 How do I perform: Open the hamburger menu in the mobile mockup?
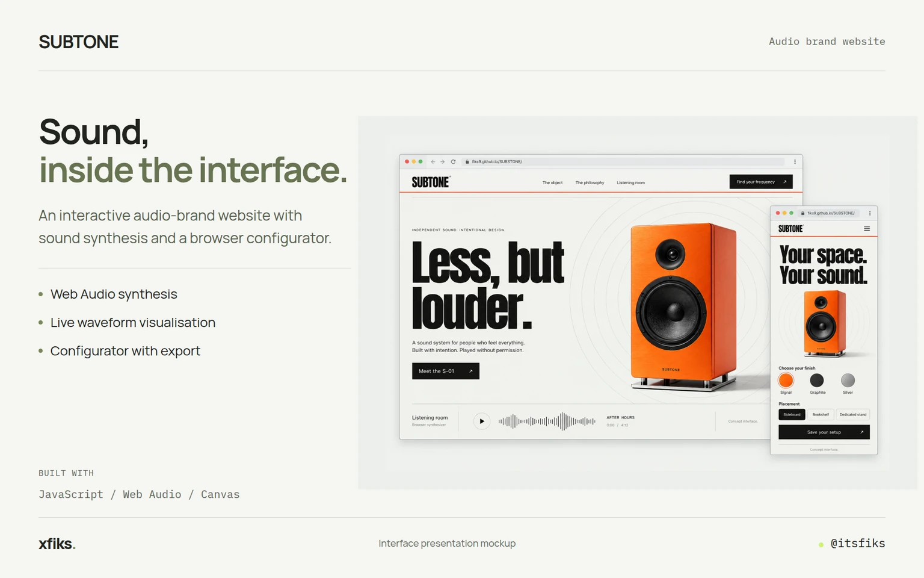coord(867,229)
